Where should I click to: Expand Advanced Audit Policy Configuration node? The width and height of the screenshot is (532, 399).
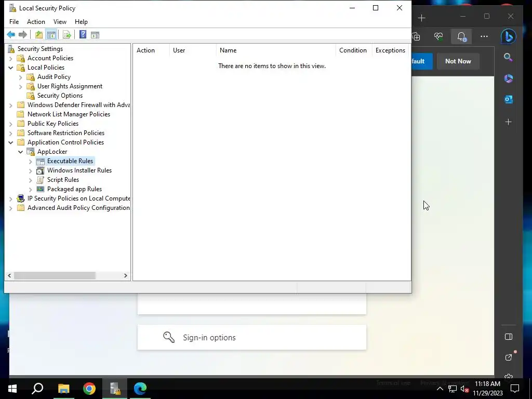pyautogui.click(x=10, y=208)
